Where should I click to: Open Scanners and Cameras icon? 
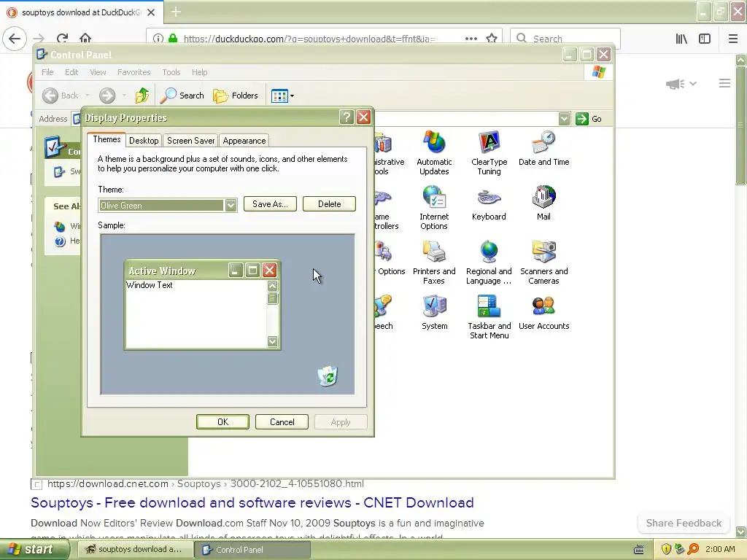(x=543, y=262)
